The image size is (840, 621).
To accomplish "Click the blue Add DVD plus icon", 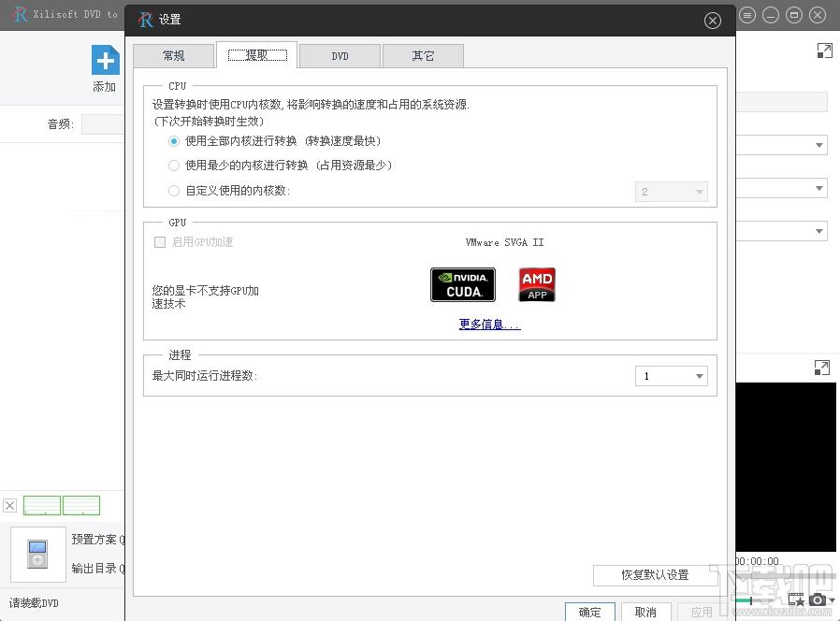I will point(106,60).
